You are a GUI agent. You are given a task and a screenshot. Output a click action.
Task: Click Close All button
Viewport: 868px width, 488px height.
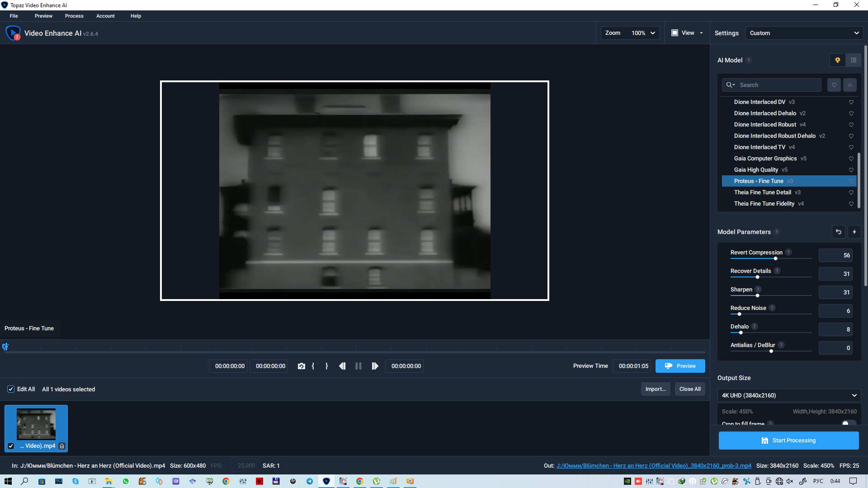point(690,389)
